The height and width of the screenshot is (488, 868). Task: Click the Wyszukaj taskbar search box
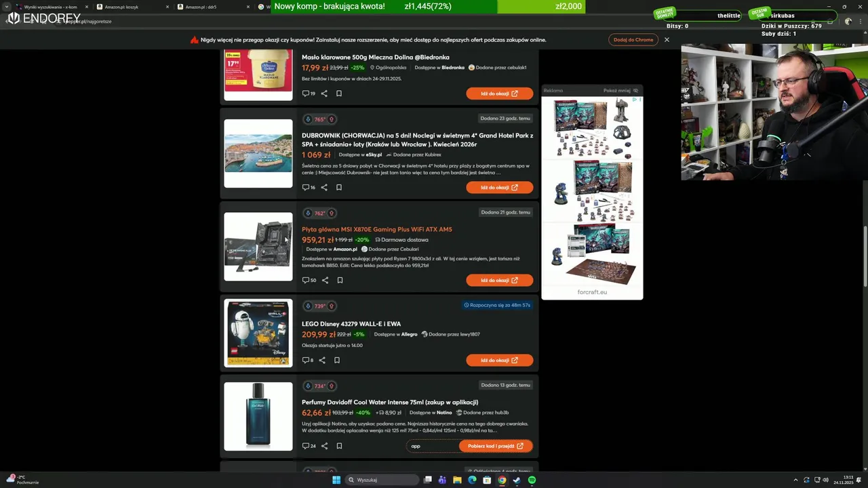pos(382,480)
